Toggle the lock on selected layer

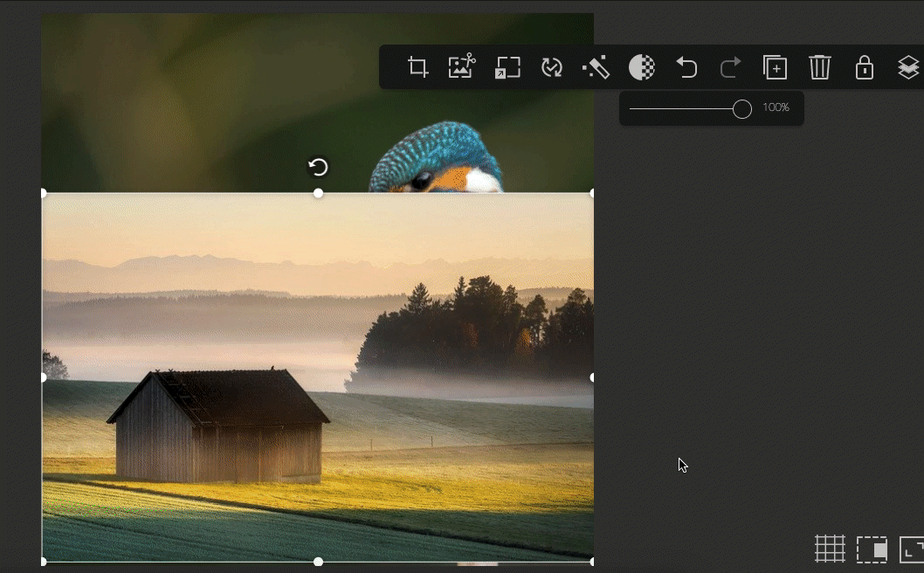tap(864, 67)
